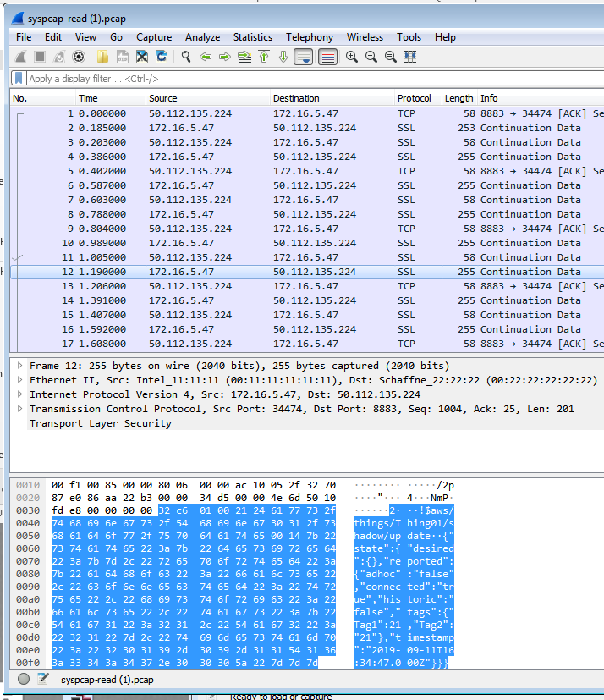Click the Resize columns icon
The image size is (604, 700).
coord(410,58)
